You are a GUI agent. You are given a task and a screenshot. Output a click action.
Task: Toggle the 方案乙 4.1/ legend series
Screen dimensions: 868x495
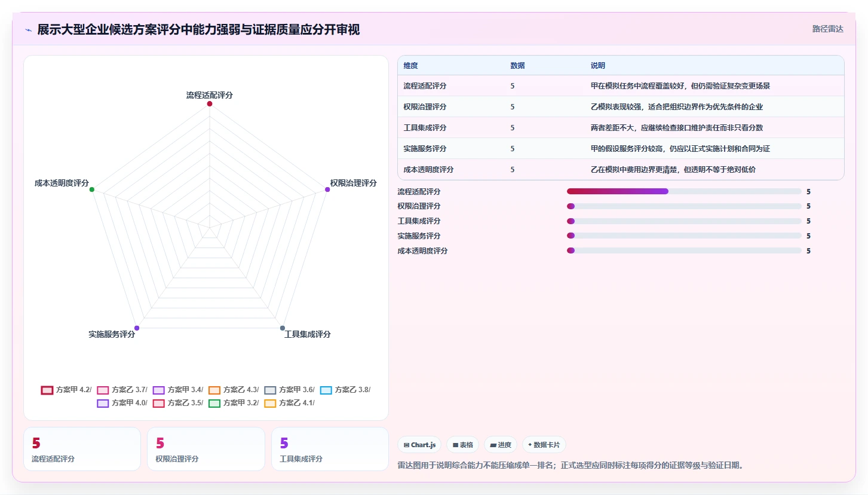coord(290,403)
